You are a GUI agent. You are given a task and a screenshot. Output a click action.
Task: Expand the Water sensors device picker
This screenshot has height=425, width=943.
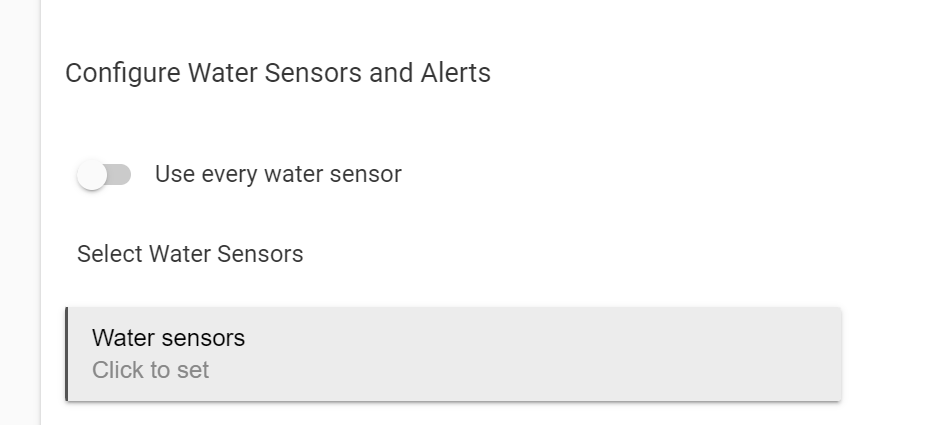pyautogui.click(x=453, y=354)
